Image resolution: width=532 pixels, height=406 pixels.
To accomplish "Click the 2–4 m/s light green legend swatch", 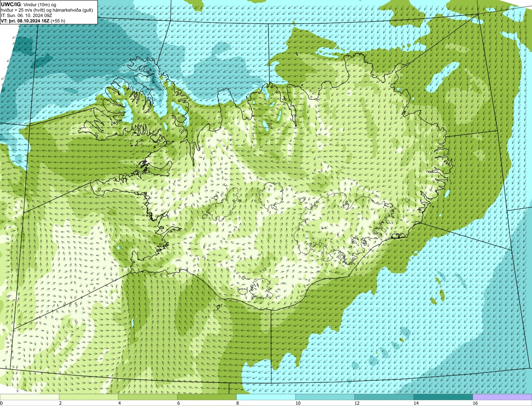I will coord(89,397).
